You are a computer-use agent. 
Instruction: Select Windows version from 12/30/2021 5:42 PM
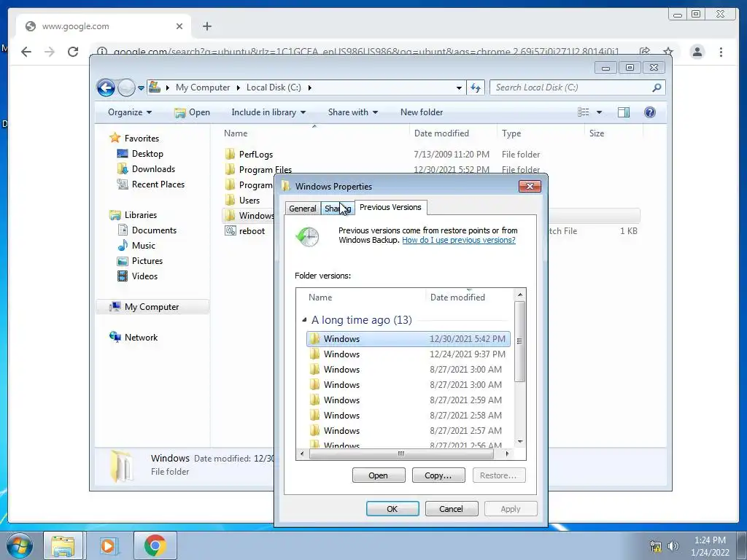pyautogui.click(x=409, y=339)
